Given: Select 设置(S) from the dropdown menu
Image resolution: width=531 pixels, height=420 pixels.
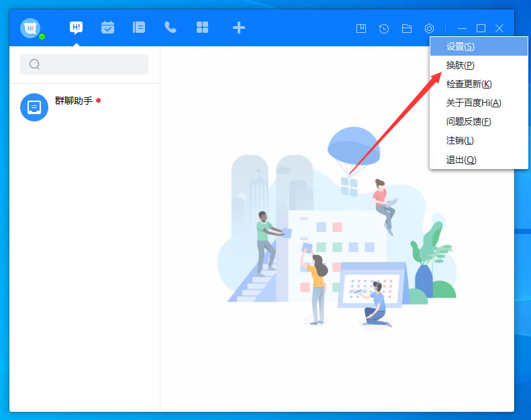Looking at the screenshot, I should click(461, 46).
